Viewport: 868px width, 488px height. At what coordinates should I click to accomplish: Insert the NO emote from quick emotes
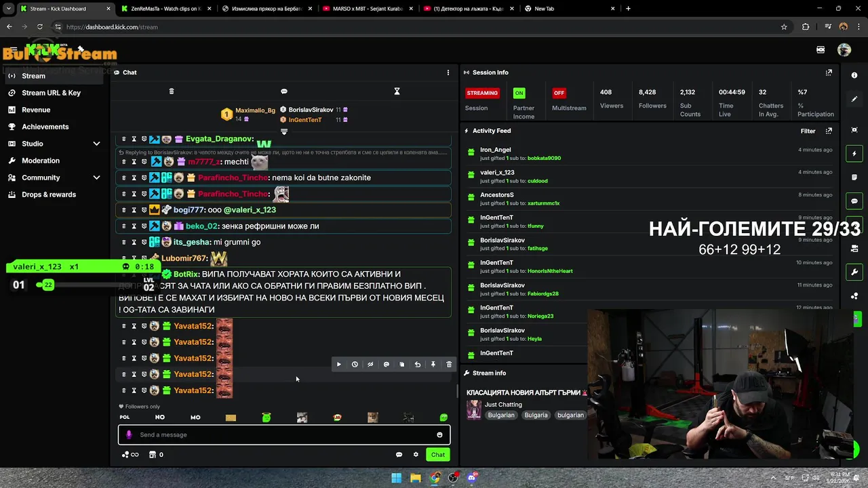tap(160, 418)
